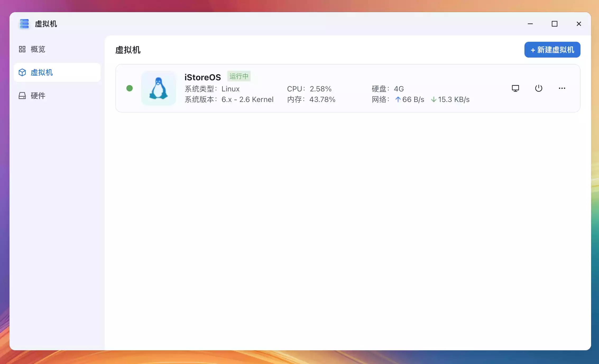
Task: Open the iStoreOS console monitor icon
Action: pos(515,88)
